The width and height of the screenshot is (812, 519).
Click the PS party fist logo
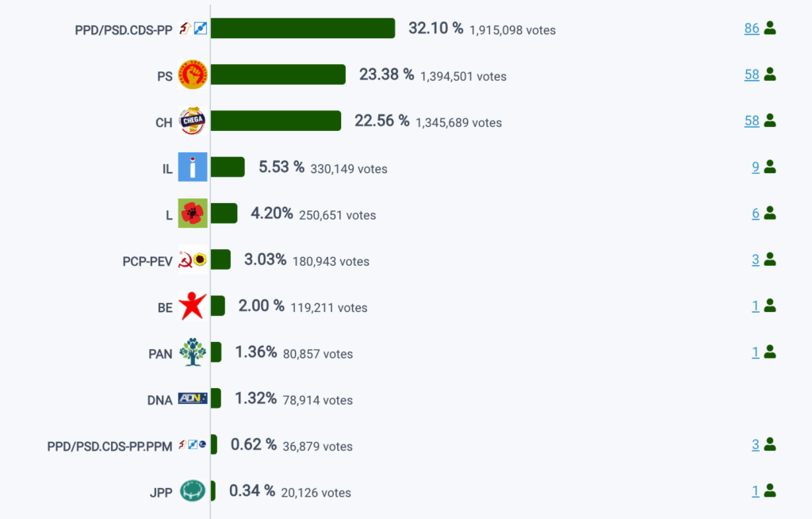tap(193, 75)
